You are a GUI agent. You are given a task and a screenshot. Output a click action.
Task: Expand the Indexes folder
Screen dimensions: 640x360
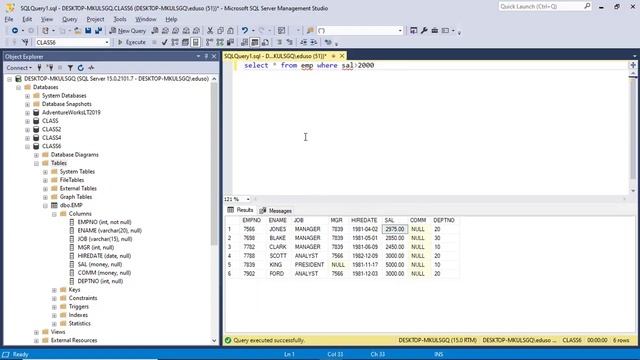54,315
